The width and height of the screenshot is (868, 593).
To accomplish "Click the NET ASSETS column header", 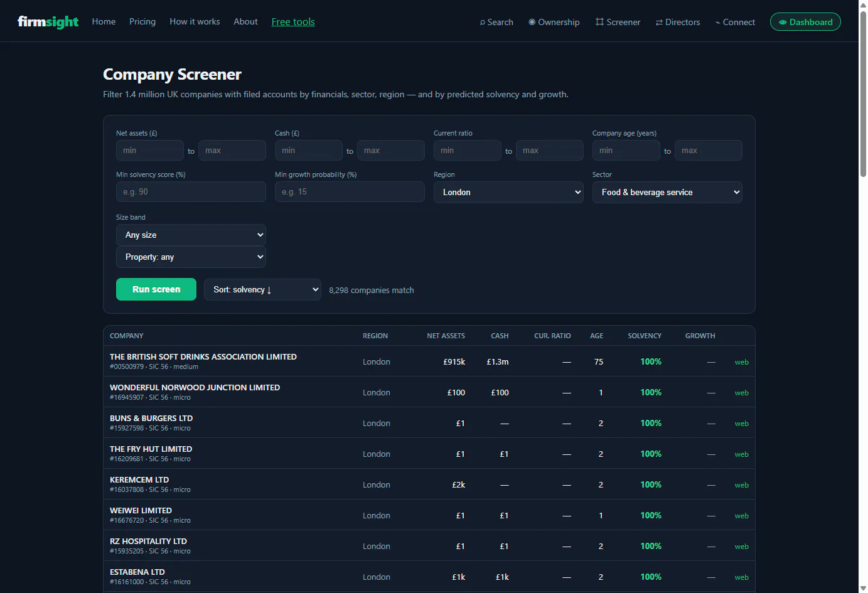I will click(x=446, y=336).
